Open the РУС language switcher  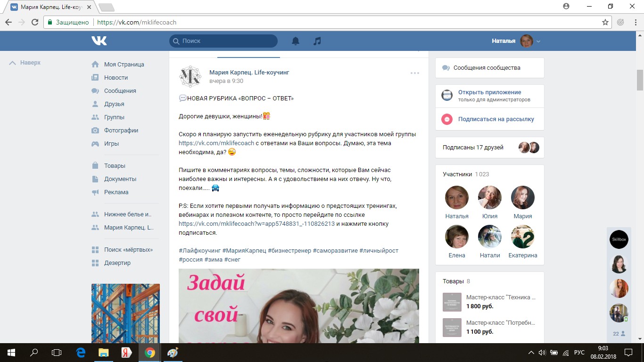click(x=580, y=353)
